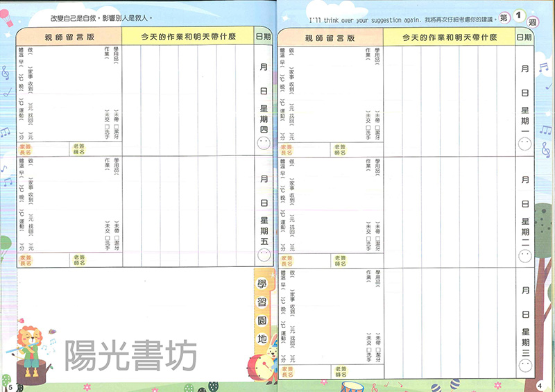Click page number 5 at bottom left
The image size is (555, 392).
pyautogui.click(x=10, y=386)
